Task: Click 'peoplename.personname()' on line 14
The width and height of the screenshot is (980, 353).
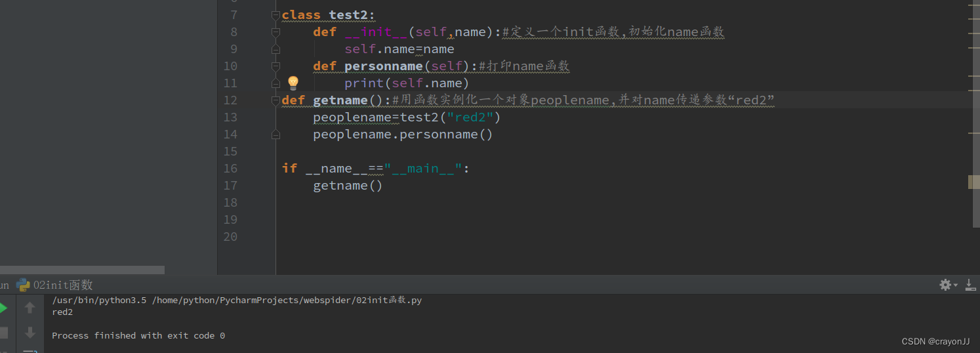Action: click(403, 135)
